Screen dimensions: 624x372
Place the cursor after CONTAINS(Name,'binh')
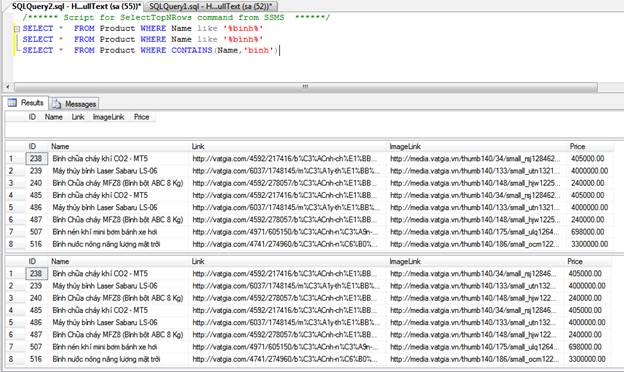click(279, 51)
